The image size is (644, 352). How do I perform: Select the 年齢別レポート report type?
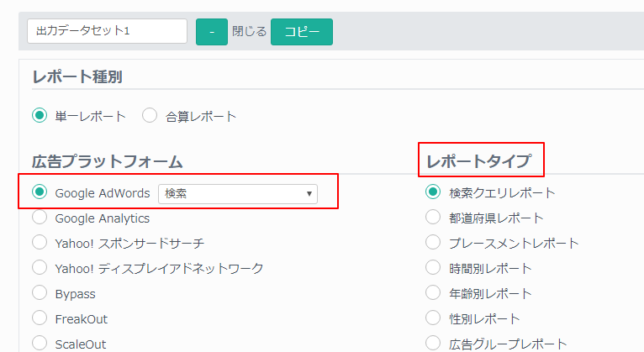433,293
